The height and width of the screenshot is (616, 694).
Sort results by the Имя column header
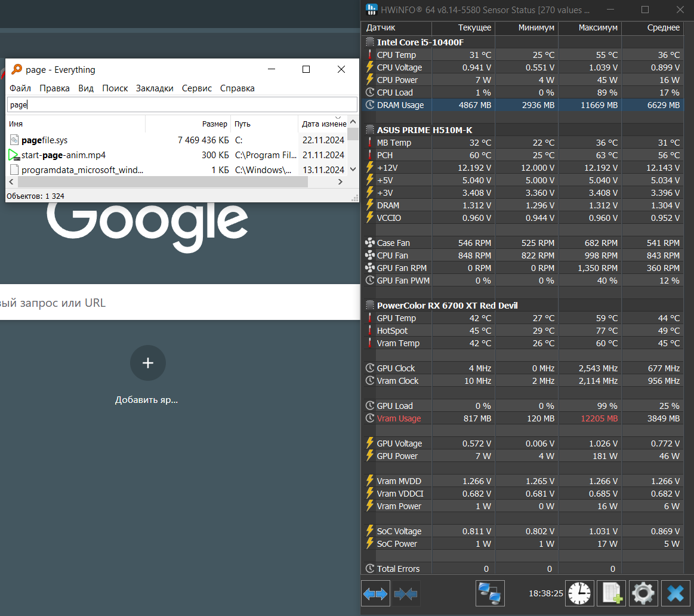click(76, 124)
